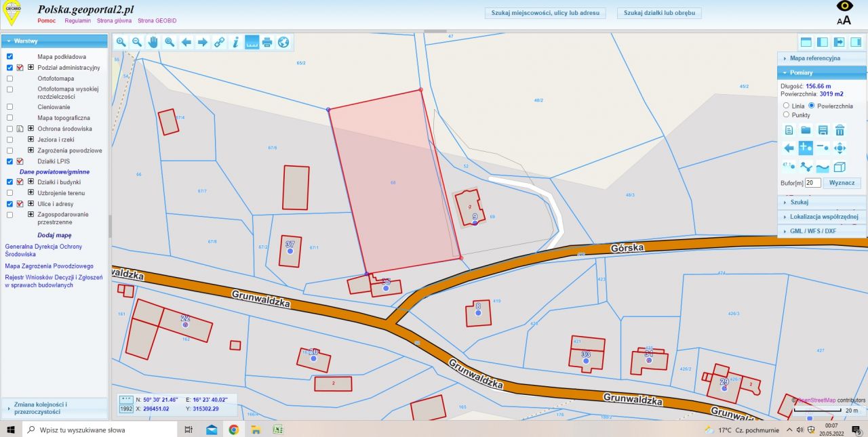The height and width of the screenshot is (437, 868).
Task: Collapse the Pomiary section header
Action: (x=821, y=72)
